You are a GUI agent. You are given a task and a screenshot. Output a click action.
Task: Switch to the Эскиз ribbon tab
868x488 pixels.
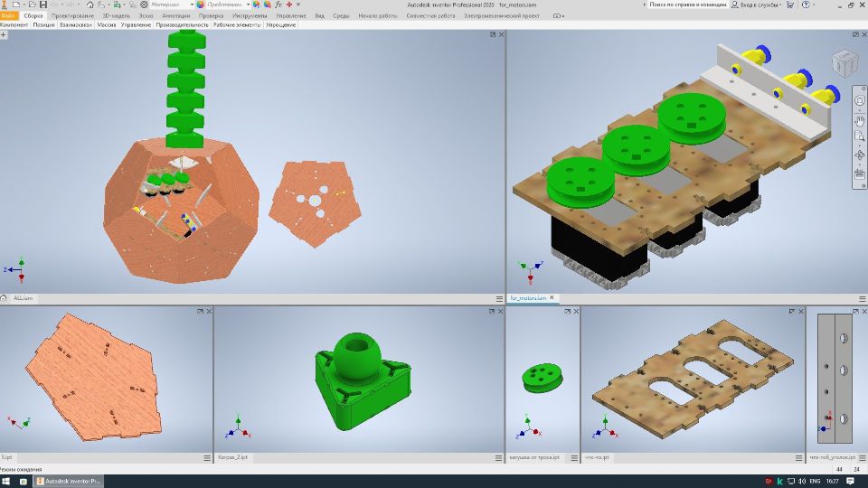[146, 16]
